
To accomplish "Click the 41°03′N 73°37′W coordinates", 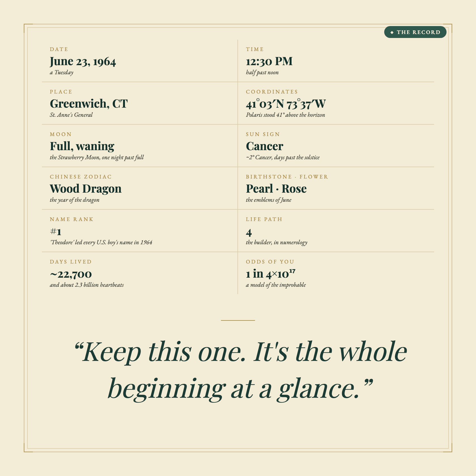I will (286, 104).
